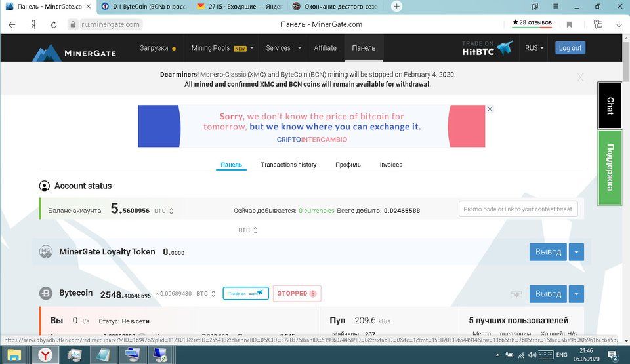Open the Affiliate page

[x=325, y=48]
